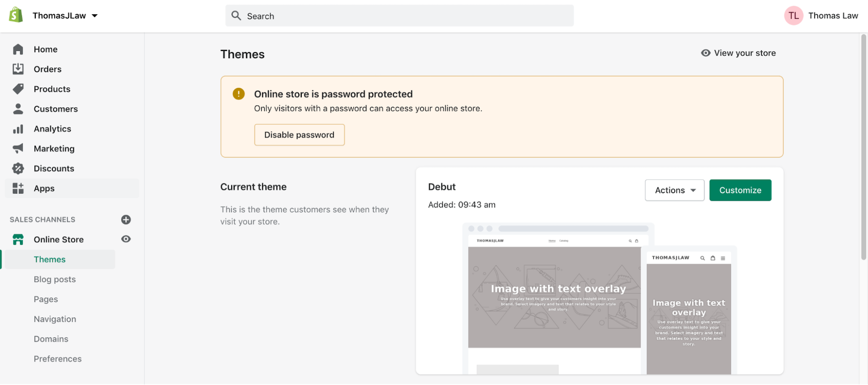
Task: View Online Store via eye icon
Action: (126, 239)
